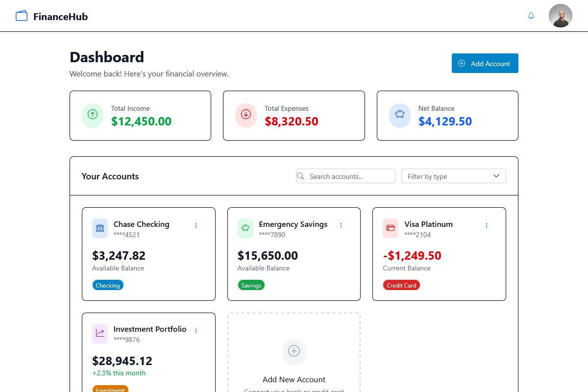
Task: Click the FinanceHub brand name link
Action: tap(60, 17)
